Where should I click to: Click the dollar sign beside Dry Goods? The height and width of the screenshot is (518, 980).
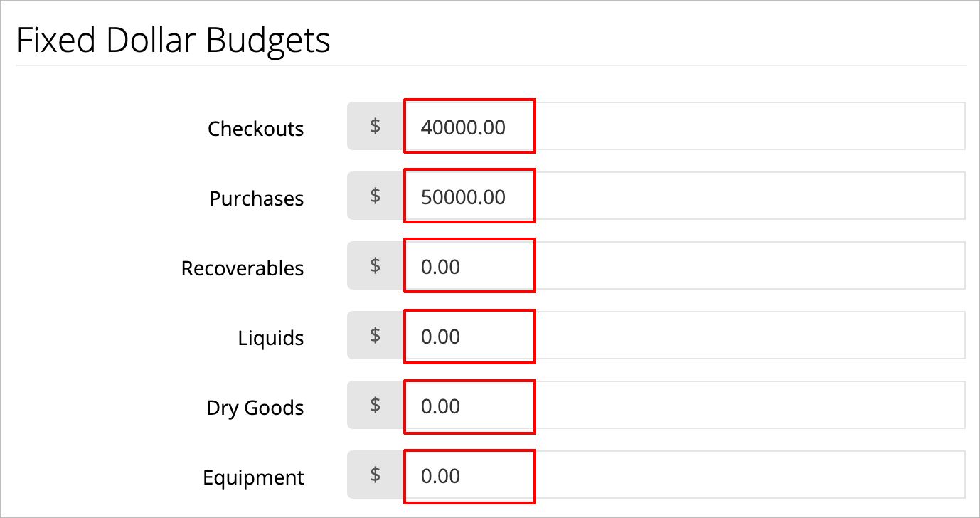click(374, 405)
